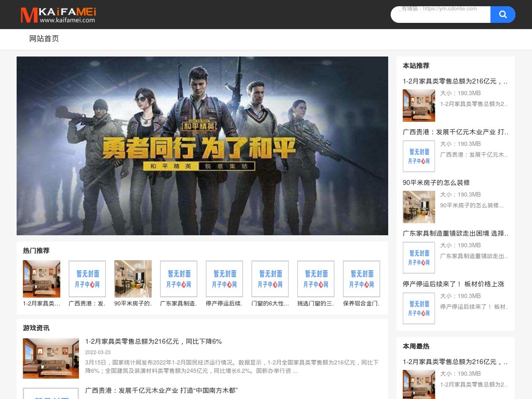Go to 网站首页 nav item

[44, 39]
